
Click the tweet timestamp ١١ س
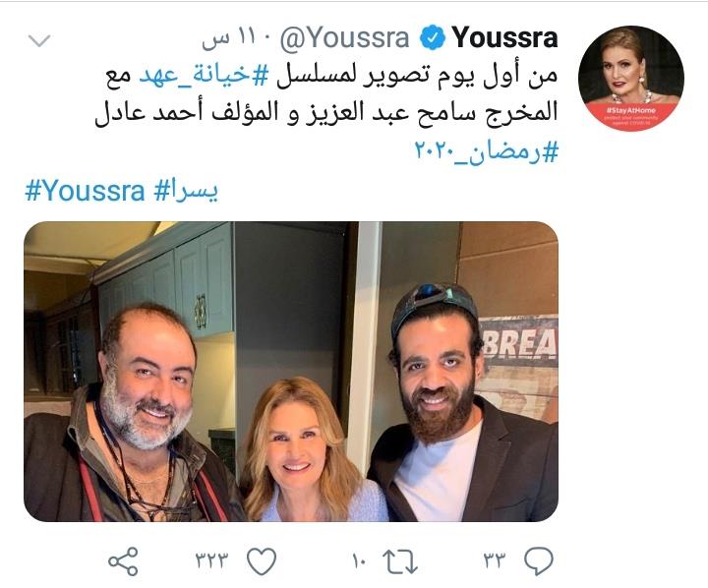point(230,39)
